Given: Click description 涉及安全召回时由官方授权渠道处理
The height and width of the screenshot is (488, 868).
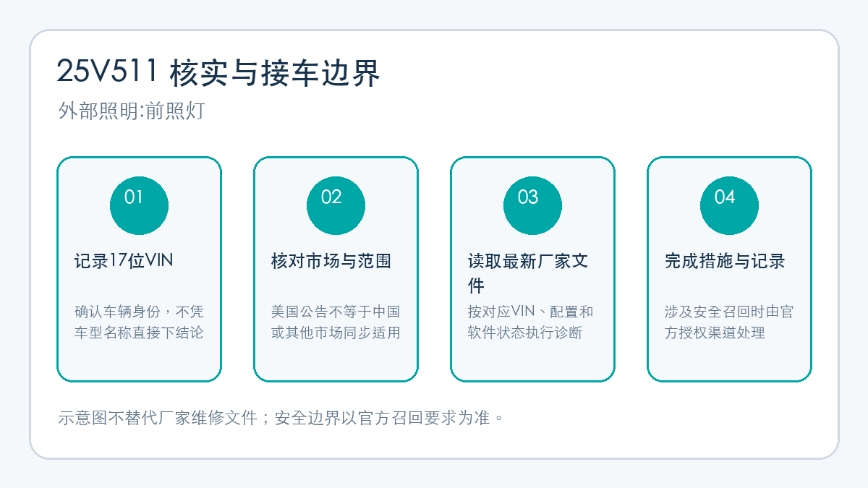Looking at the screenshot, I should click(729, 322).
